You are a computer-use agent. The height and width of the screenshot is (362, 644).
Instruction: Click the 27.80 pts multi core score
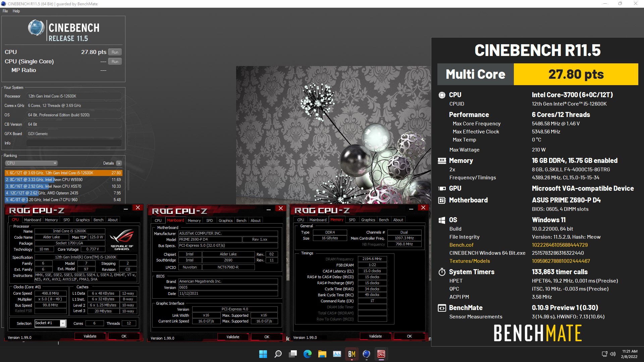tap(576, 74)
